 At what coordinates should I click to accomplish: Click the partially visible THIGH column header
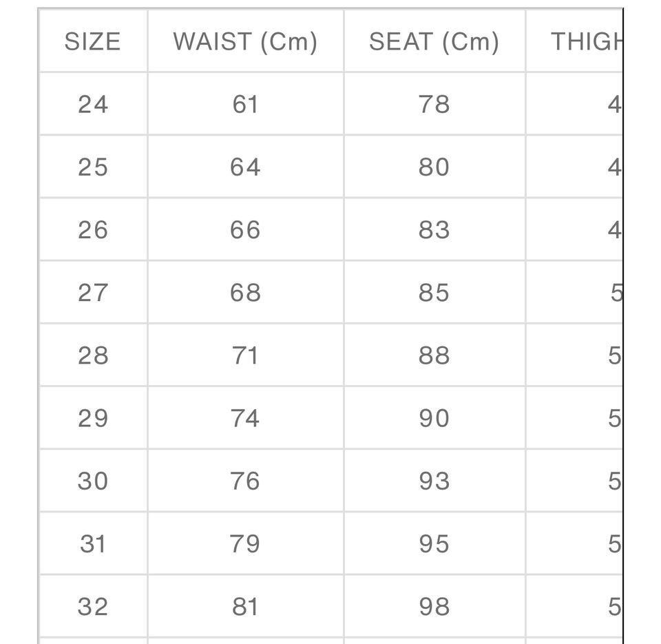(x=586, y=42)
